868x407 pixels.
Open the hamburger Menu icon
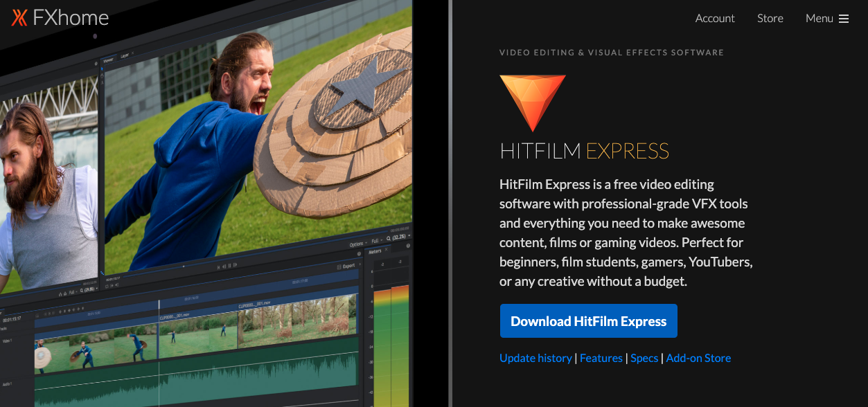click(x=844, y=18)
